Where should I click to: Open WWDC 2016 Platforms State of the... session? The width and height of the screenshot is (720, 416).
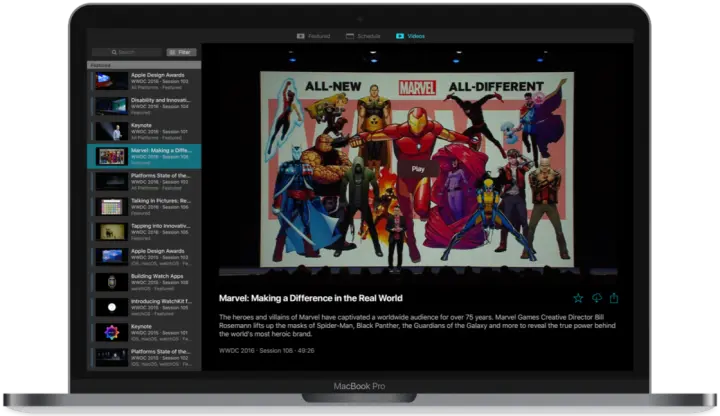[x=144, y=182]
